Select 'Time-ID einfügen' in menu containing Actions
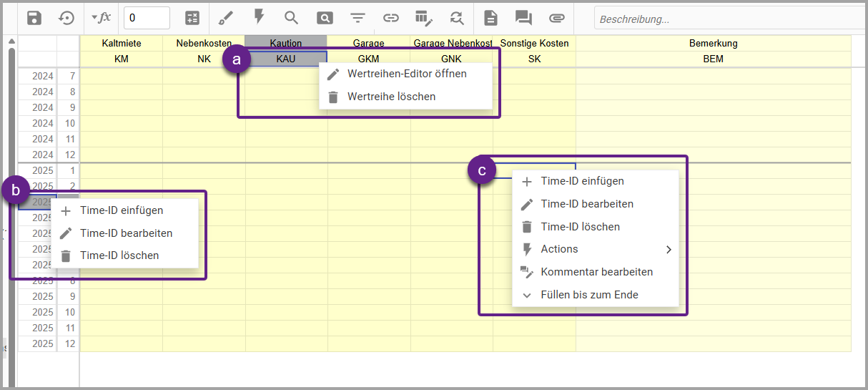Image resolution: width=868 pixels, height=390 pixels. 595,181
